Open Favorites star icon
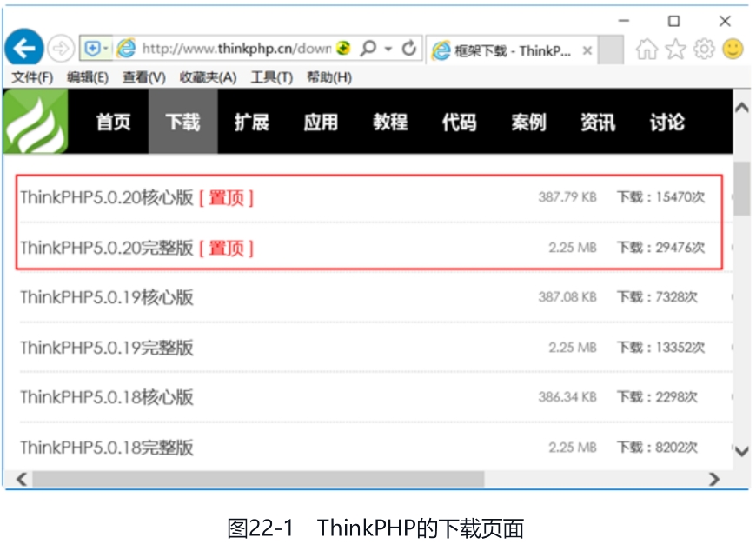The image size is (756, 551). (x=675, y=49)
